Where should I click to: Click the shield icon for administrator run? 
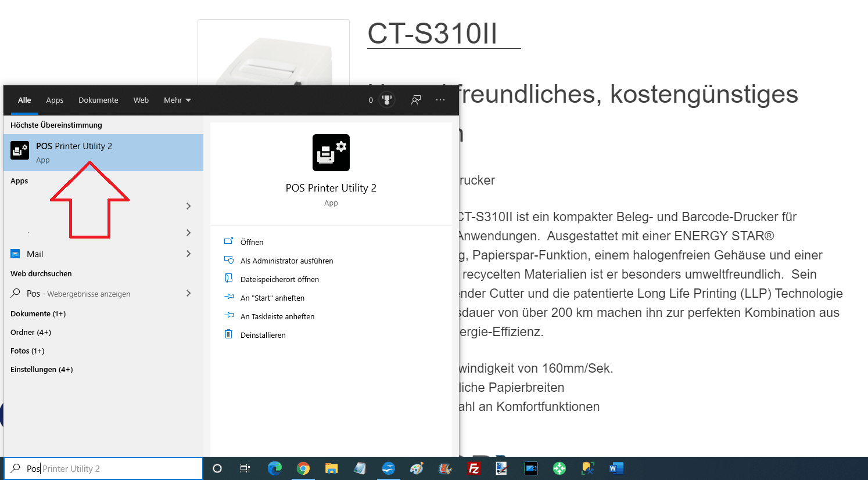click(229, 260)
